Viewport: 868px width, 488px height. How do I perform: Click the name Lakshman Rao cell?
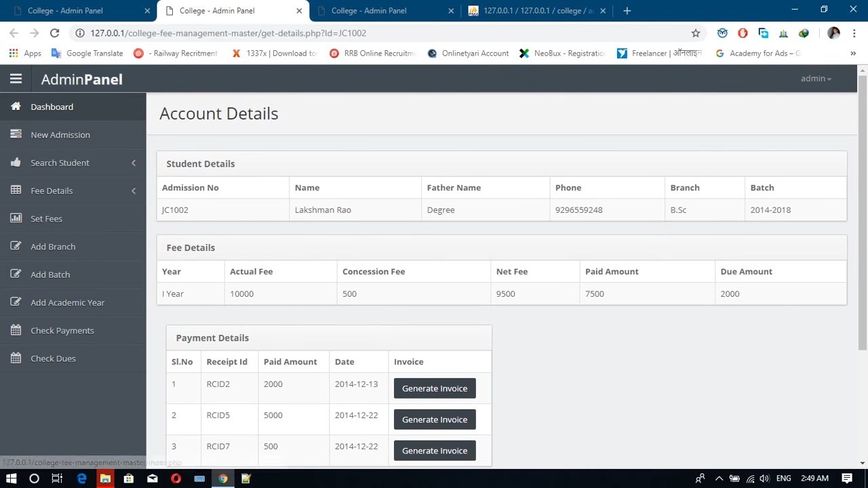pos(355,210)
